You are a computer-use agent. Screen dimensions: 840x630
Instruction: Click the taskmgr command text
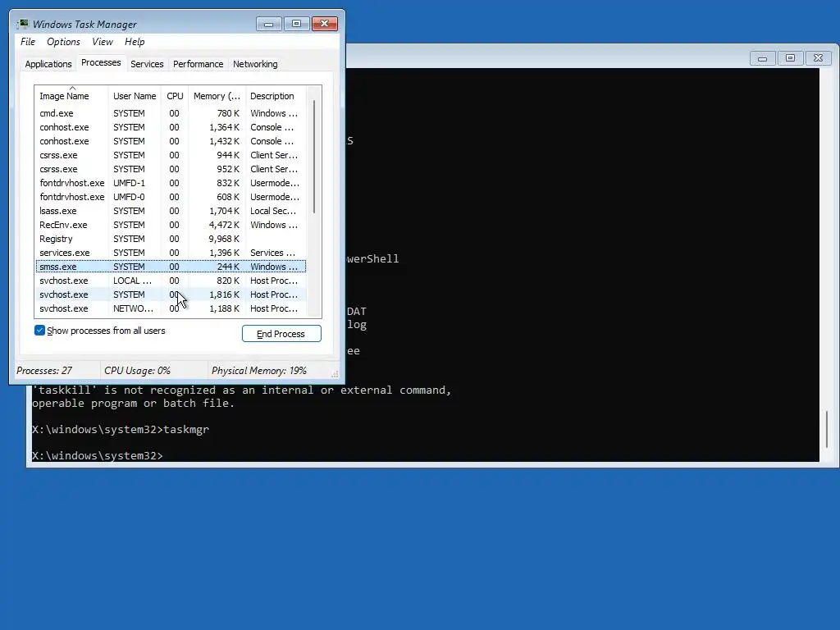(186, 429)
